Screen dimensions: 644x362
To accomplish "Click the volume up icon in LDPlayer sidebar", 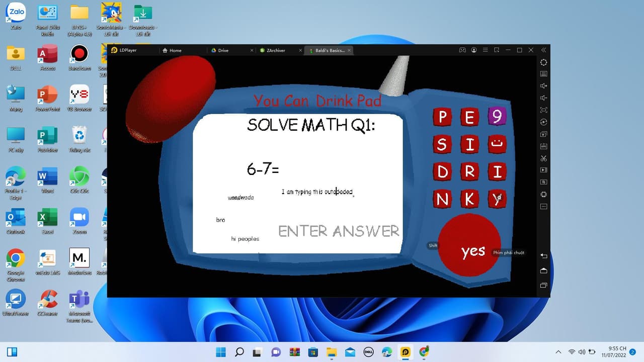I will tap(543, 86).
